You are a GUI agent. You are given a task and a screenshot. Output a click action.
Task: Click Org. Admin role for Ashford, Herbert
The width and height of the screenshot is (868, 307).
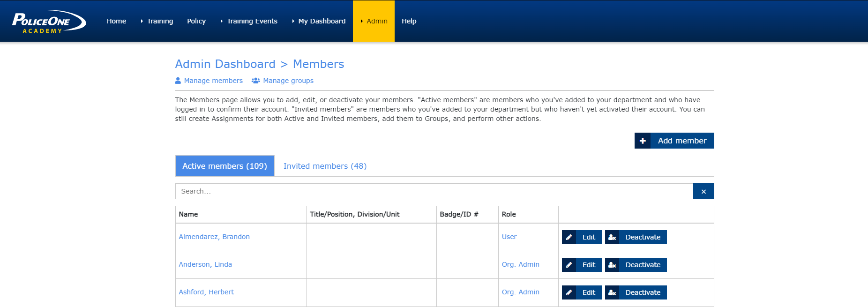tap(521, 292)
